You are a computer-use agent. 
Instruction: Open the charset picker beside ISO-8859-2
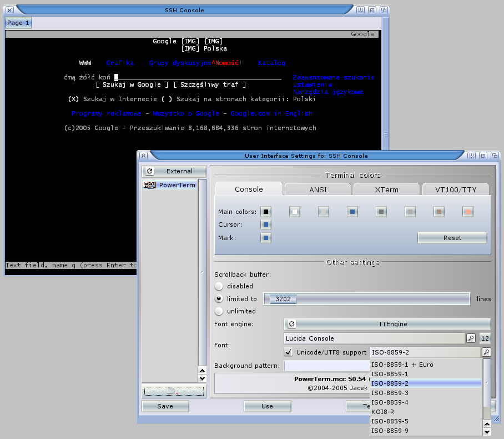pyautogui.click(x=486, y=352)
